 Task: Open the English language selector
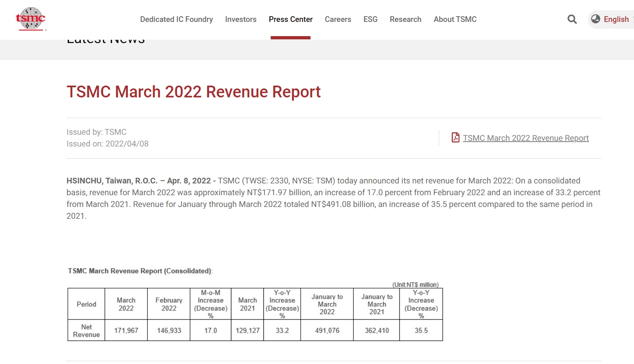point(616,19)
